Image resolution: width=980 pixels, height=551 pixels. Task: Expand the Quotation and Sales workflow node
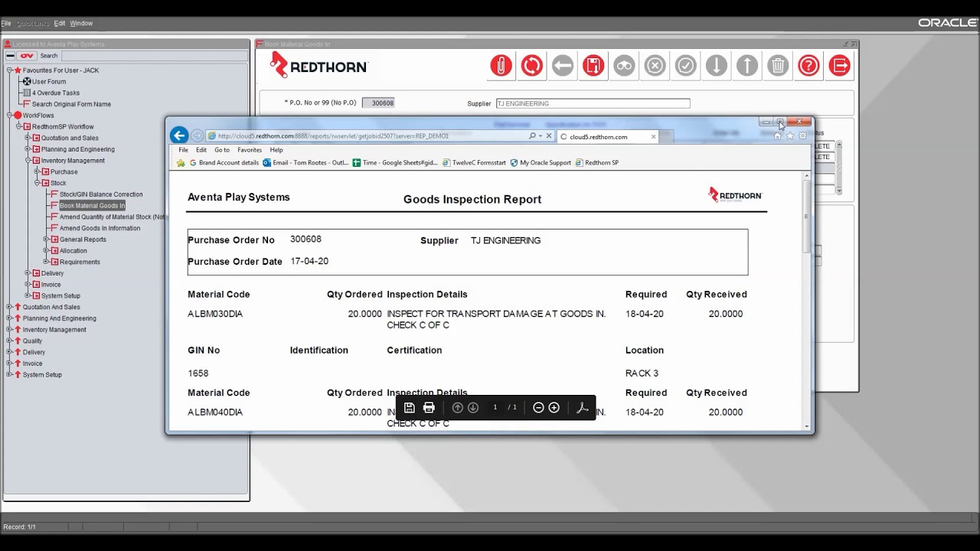[x=28, y=138]
